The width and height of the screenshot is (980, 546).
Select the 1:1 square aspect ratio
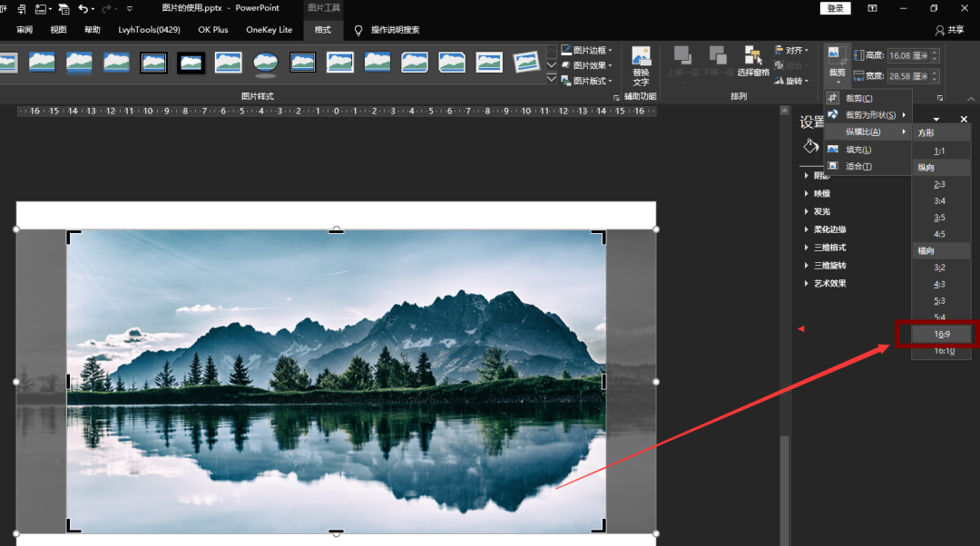tap(939, 151)
